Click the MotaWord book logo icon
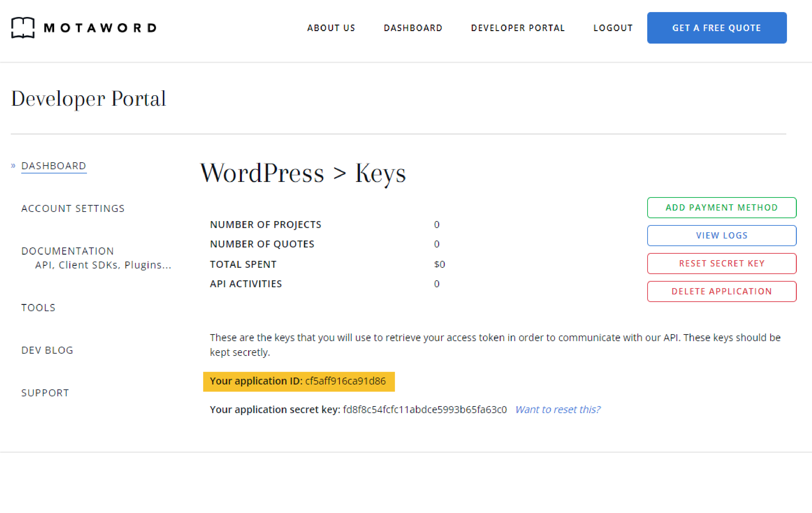 [23, 28]
